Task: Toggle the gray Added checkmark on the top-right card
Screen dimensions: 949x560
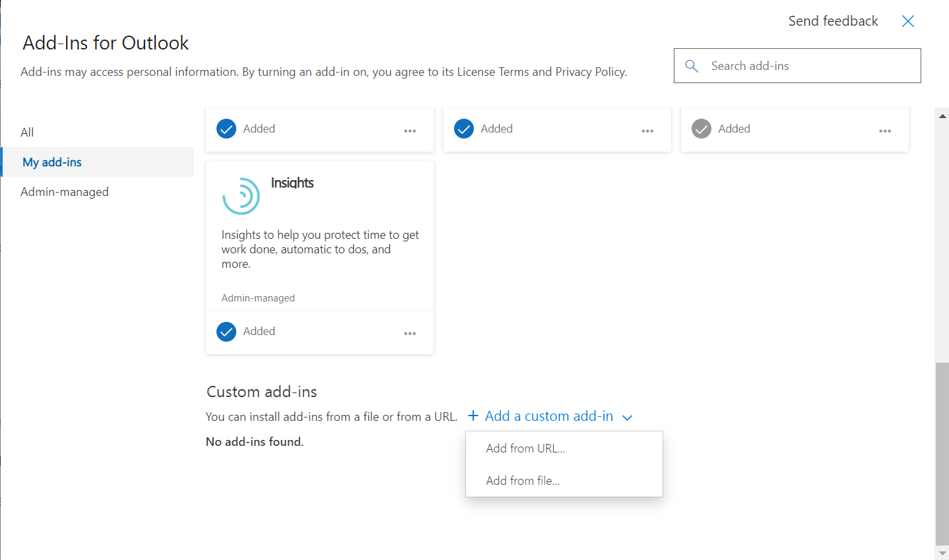Action: [701, 129]
